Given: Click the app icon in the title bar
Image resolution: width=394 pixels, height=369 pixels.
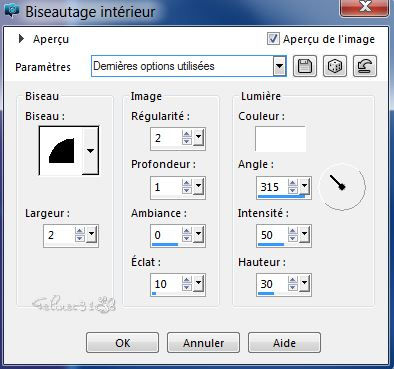Looking at the screenshot, I should 12,11.
